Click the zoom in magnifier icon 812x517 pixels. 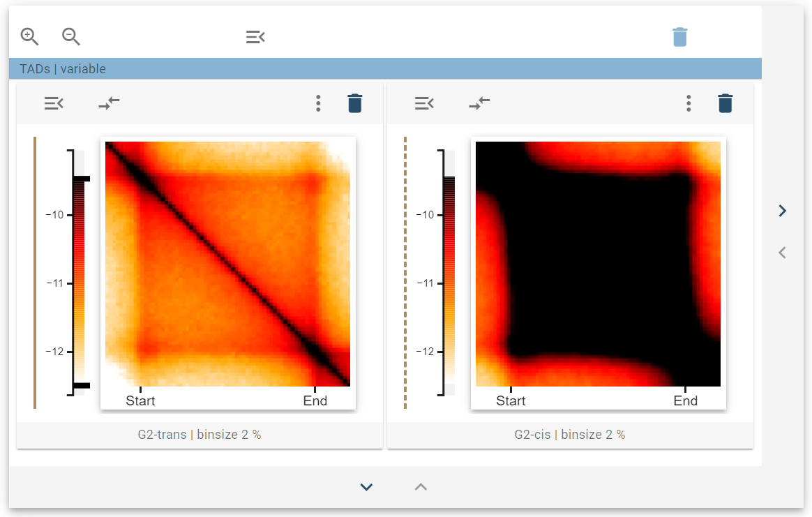29,36
